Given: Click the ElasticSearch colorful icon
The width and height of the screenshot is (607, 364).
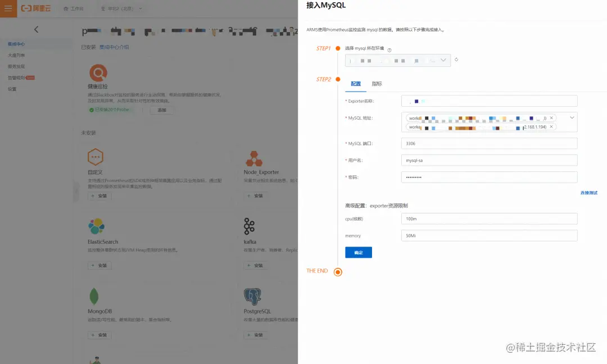Looking at the screenshot, I should click(x=97, y=226).
